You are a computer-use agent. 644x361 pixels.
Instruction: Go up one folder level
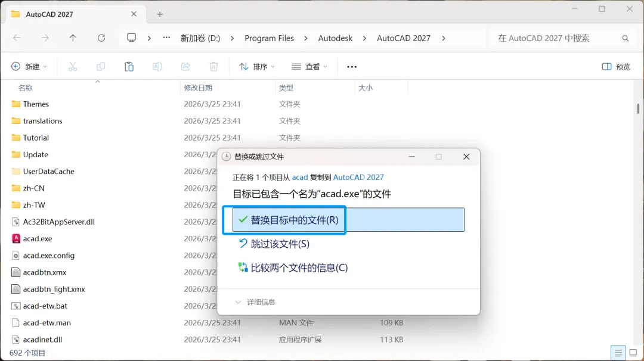coord(73,38)
